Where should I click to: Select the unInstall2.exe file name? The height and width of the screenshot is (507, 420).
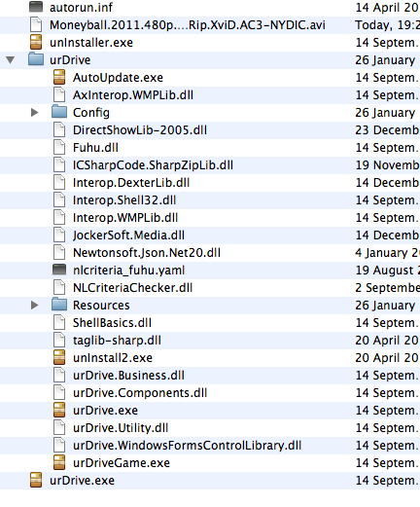coord(113,358)
